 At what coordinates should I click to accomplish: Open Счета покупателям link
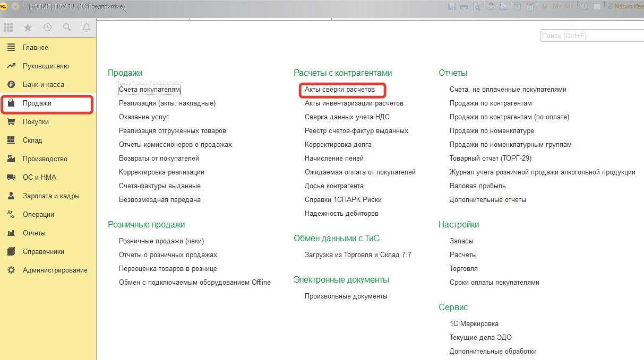point(150,90)
